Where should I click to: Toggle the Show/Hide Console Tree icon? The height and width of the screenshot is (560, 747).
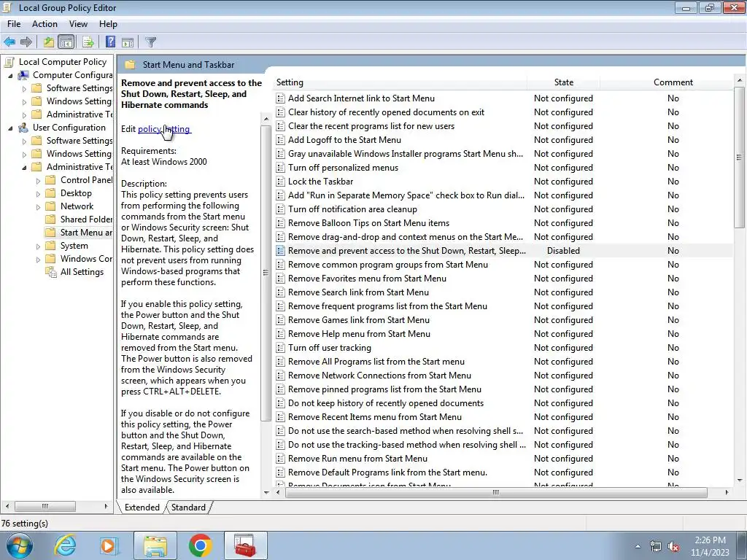(66, 42)
